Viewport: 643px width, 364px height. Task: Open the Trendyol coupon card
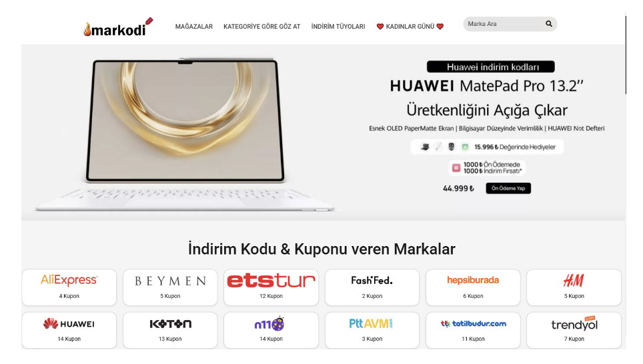[574, 331]
